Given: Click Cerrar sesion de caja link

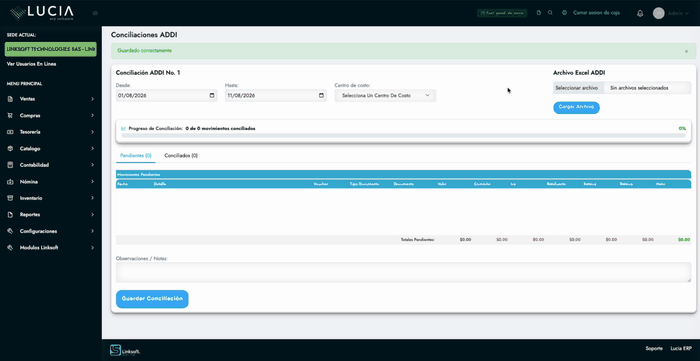Looking at the screenshot, I should click(x=596, y=13).
